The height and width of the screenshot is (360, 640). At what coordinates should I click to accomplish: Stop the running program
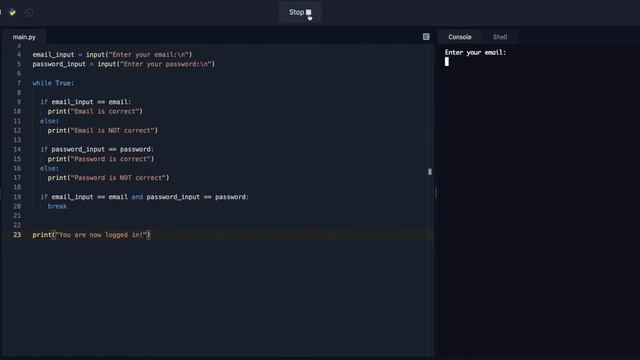click(x=300, y=12)
